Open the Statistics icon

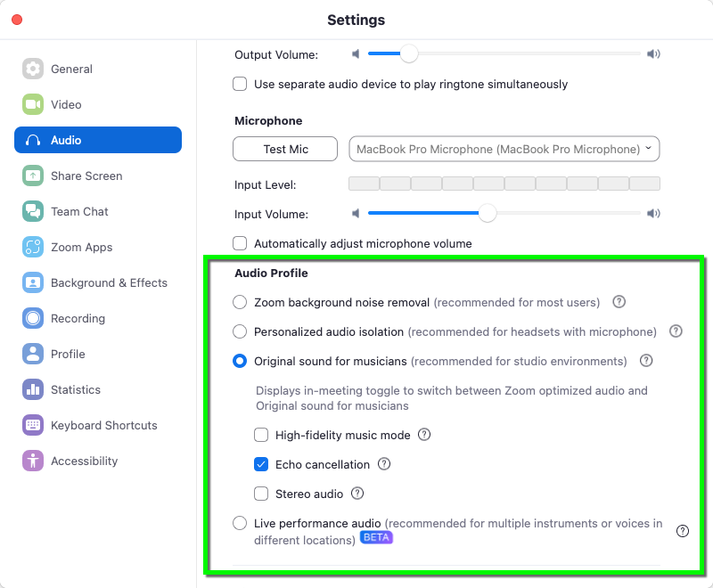[x=33, y=389]
